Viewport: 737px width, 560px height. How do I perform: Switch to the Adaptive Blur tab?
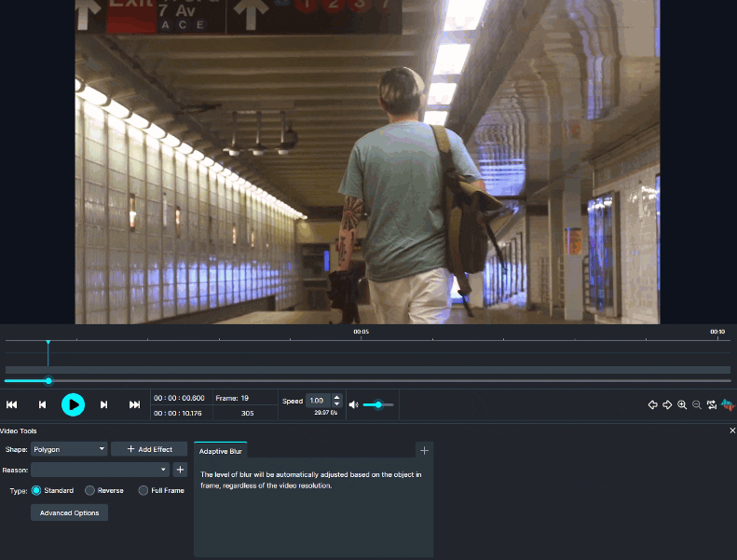pos(221,451)
